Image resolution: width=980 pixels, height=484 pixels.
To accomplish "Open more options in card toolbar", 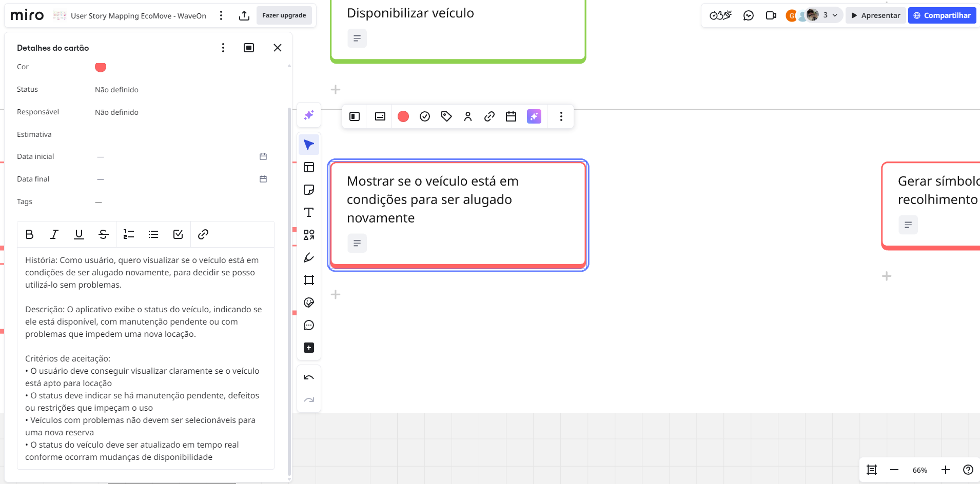I will pos(561,117).
